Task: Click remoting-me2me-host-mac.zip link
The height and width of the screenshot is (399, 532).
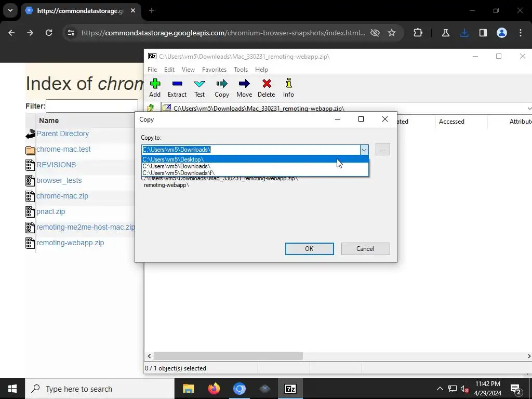Action: coord(86,228)
